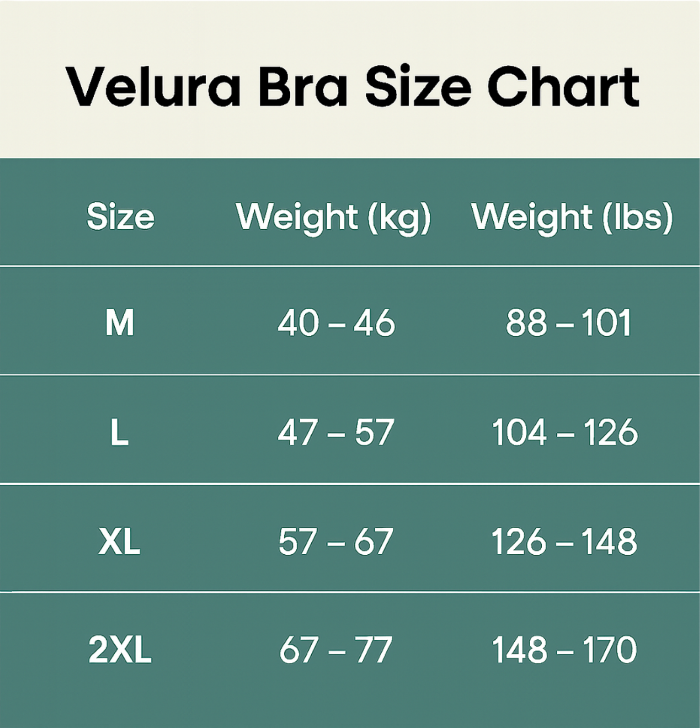Image resolution: width=700 pixels, height=728 pixels.
Task: Click the Size column header
Action: coord(120,217)
